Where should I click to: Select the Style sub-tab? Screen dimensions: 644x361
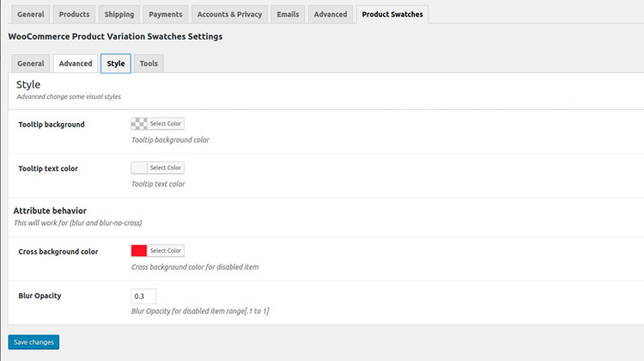click(x=116, y=64)
